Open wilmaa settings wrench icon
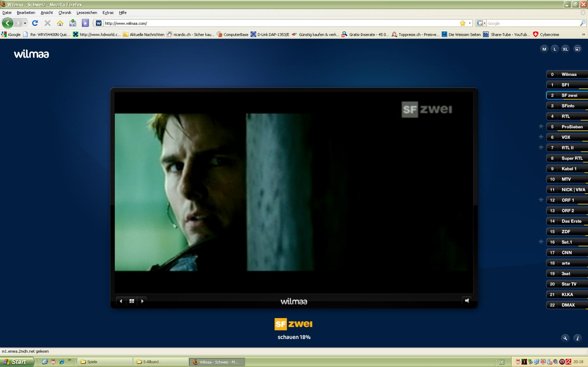Screen dimensions: 588x367 coord(565,338)
